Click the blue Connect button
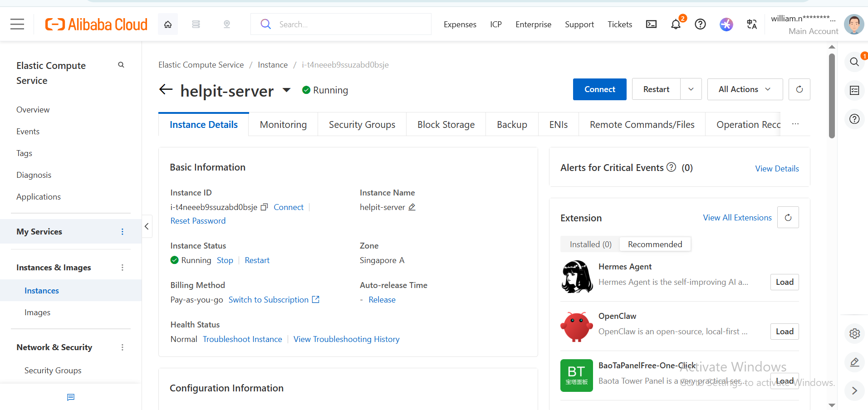 point(600,89)
